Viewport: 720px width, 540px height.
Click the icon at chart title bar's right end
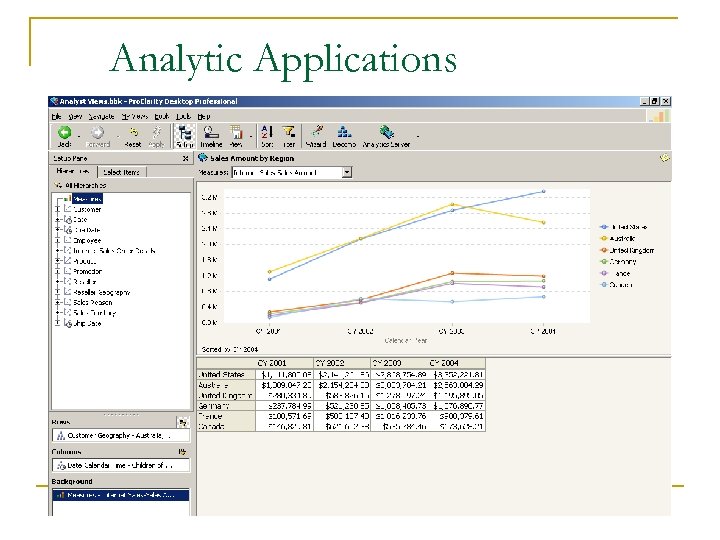click(x=664, y=158)
